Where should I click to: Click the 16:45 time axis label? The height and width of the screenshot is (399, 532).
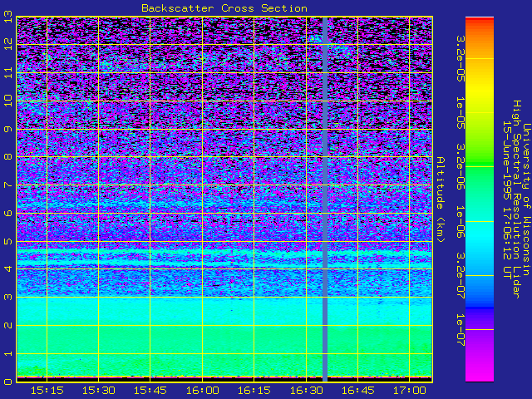pyautogui.click(x=357, y=391)
